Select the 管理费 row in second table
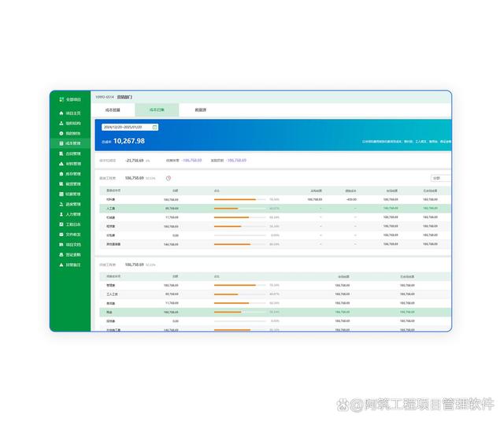 (x=275, y=286)
